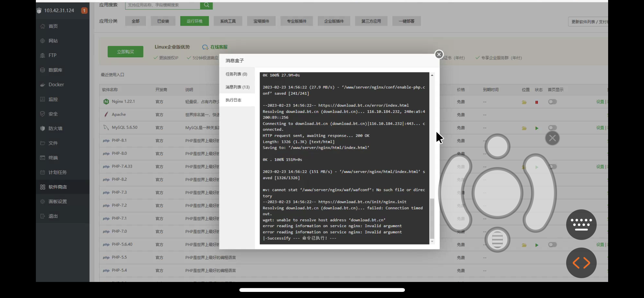Open 任务列表 (0) in message box
The width and height of the screenshot is (644, 298).
click(x=237, y=74)
